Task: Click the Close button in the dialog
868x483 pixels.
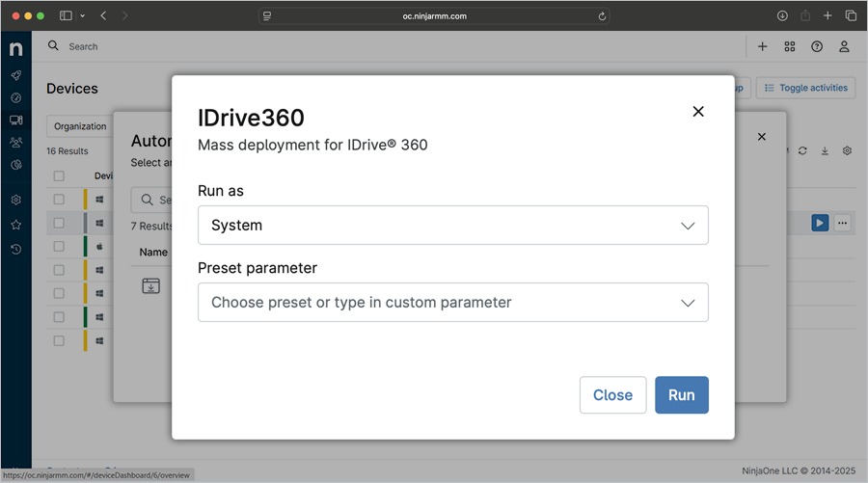Action: [x=612, y=395]
